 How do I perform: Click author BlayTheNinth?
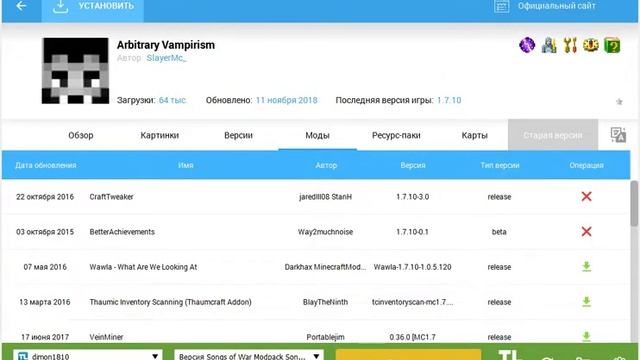pyautogui.click(x=325, y=302)
